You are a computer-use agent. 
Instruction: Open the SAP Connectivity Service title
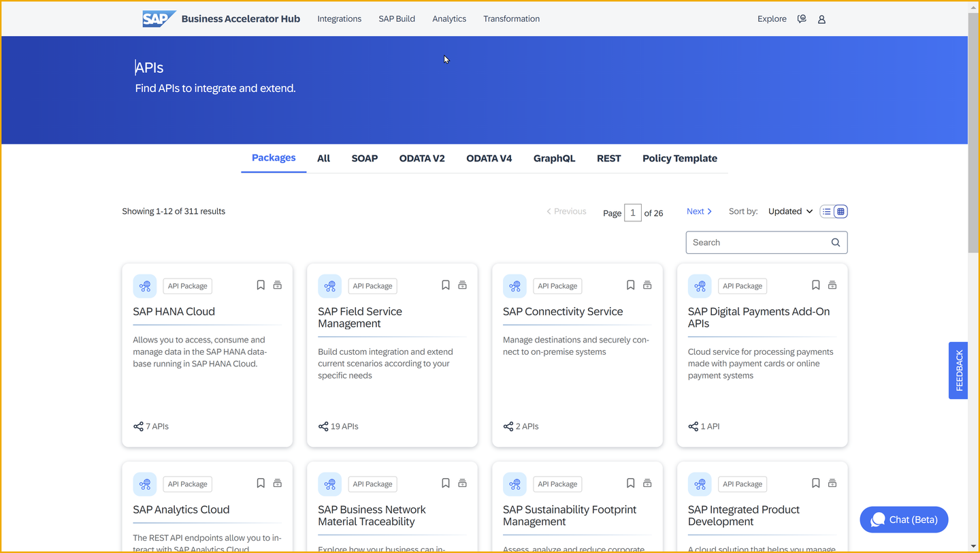tap(563, 311)
